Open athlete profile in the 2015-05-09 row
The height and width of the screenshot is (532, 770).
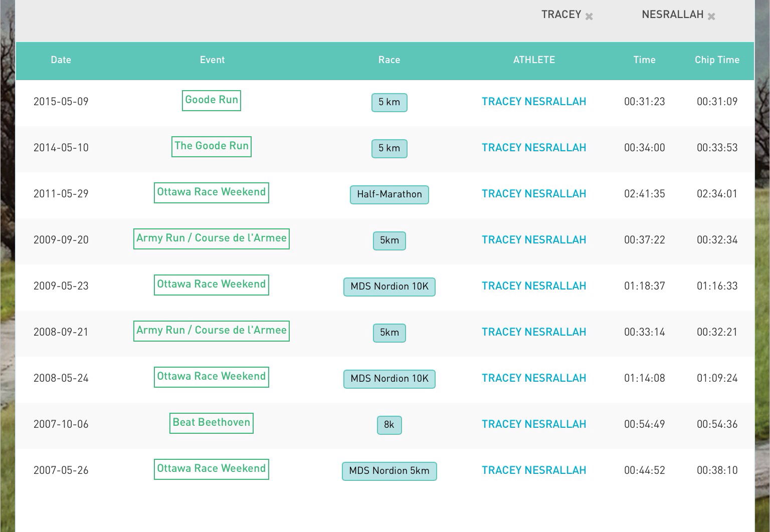tap(533, 102)
